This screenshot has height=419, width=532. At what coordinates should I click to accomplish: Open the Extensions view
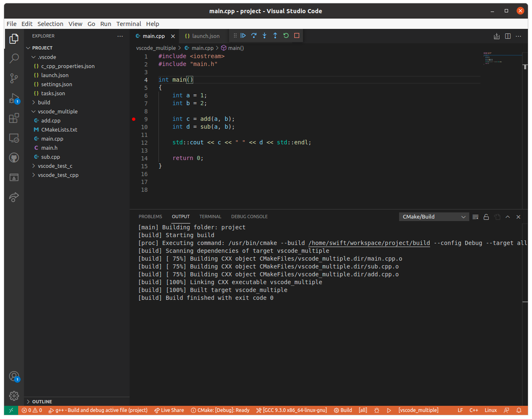(x=14, y=118)
